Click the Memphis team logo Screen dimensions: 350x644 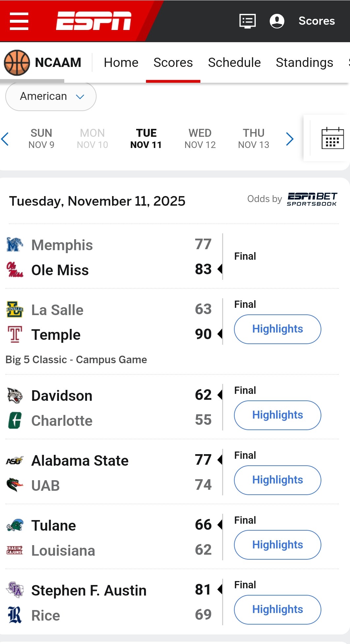pos(15,245)
